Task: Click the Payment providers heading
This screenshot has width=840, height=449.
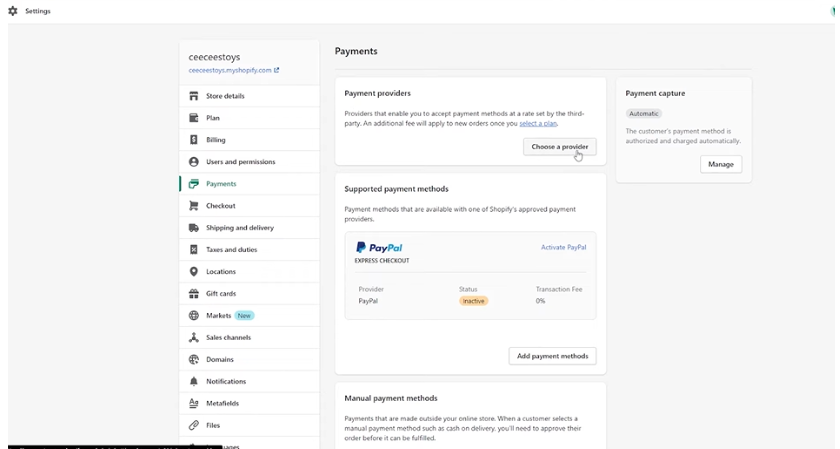Action: click(378, 93)
